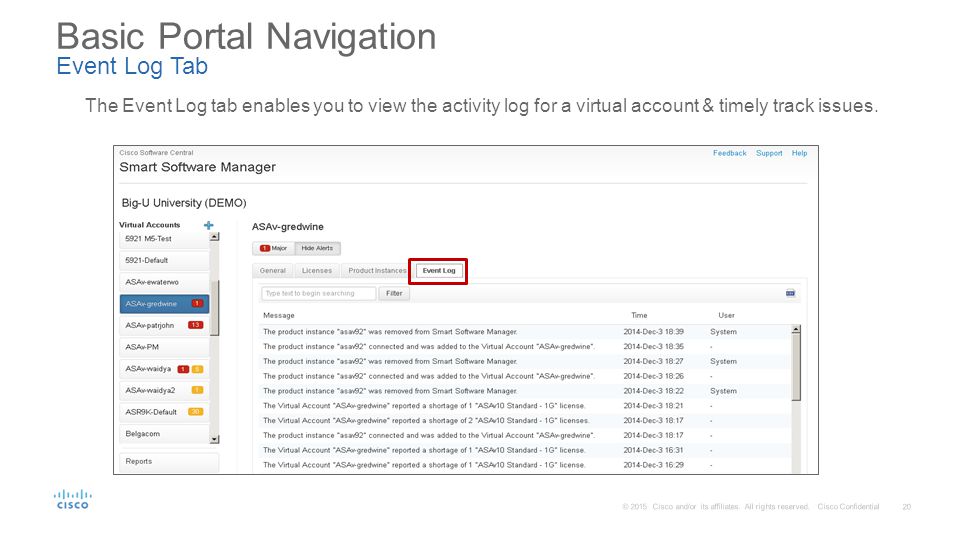The image size is (960, 540).
Task: Click the yellow badge on ASR9K-Default
Action: point(195,412)
